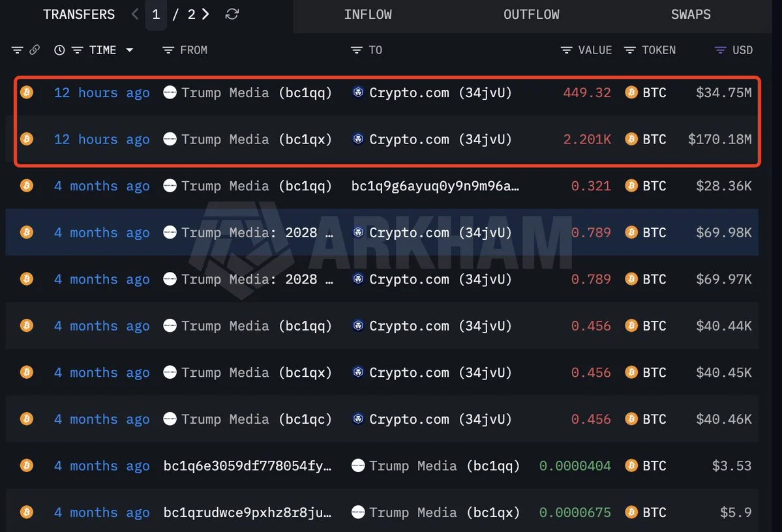Click the USD amount $69.98K

(x=724, y=232)
